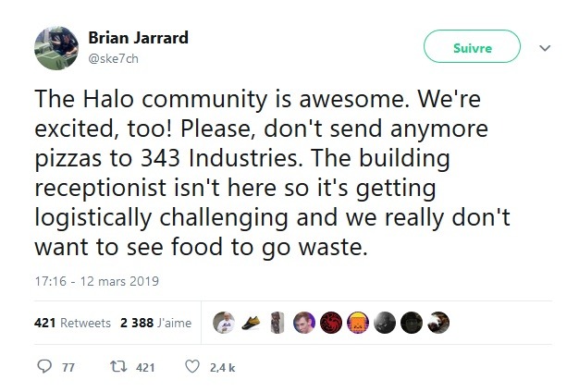Open the last liker avatar with dog

[x=438, y=323]
